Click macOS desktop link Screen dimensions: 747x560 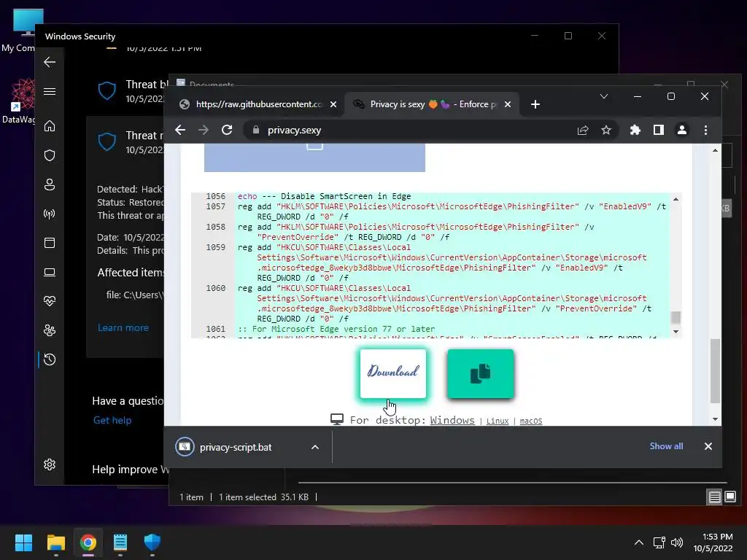(531, 421)
